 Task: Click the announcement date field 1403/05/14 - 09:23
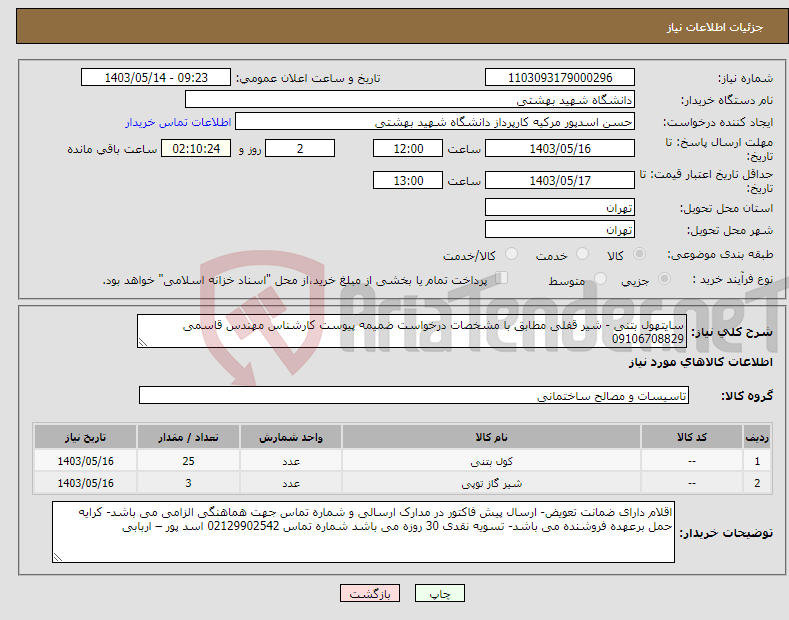click(156, 78)
